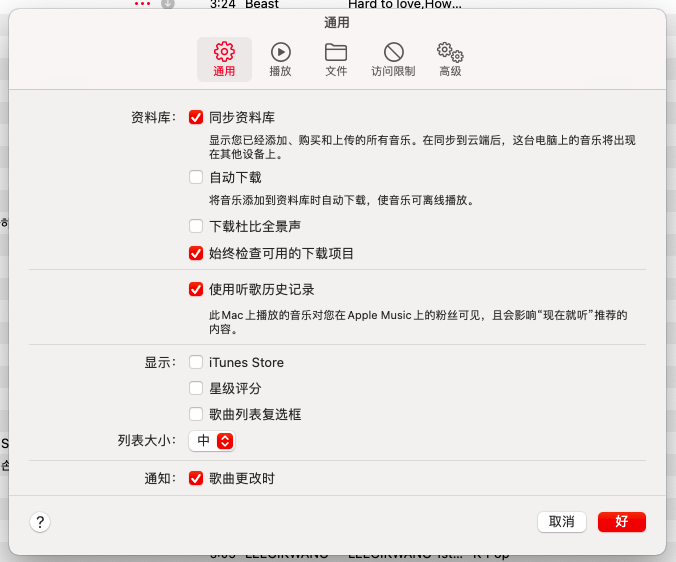Viewport: 676px width, 562px height.
Task: Check the 星级评分 option
Action: click(x=196, y=388)
